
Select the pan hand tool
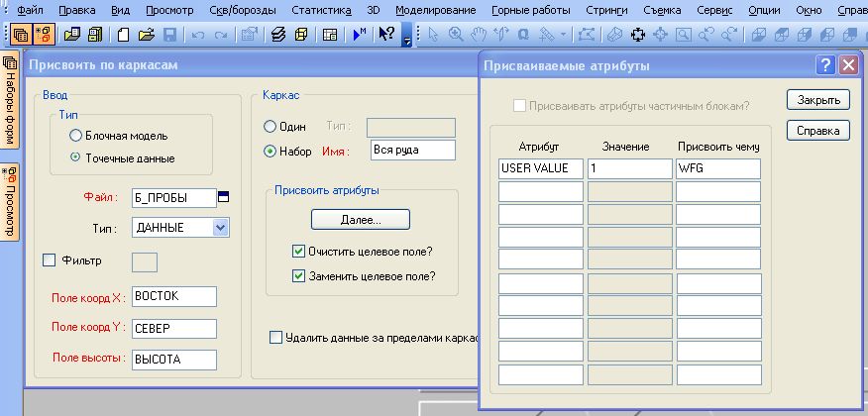[x=479, y=35]
